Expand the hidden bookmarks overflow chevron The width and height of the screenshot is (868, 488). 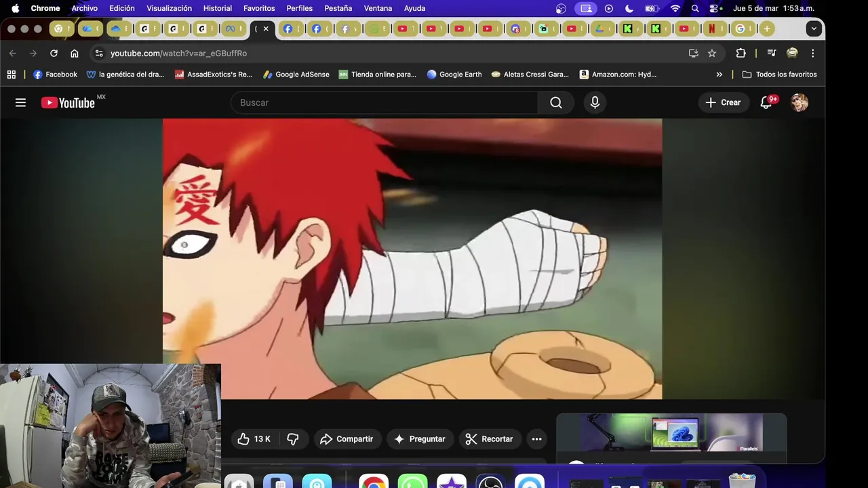(719, 75)
